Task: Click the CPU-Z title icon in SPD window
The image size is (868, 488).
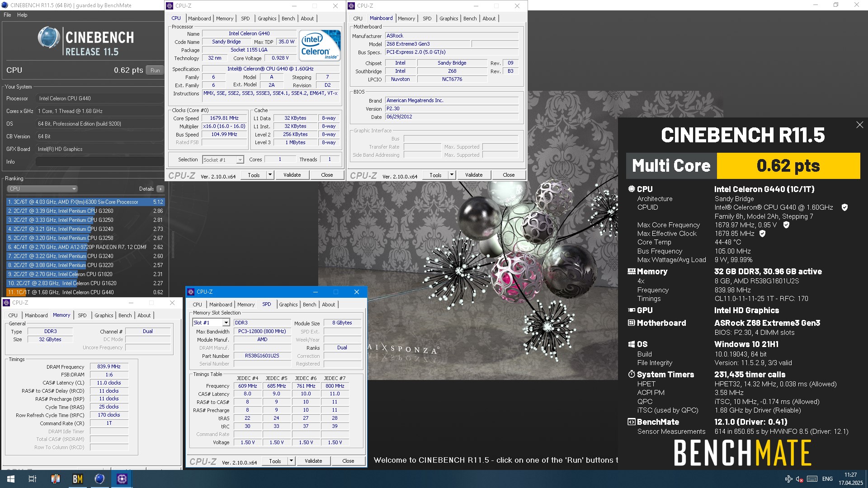Action: [191, 292]
